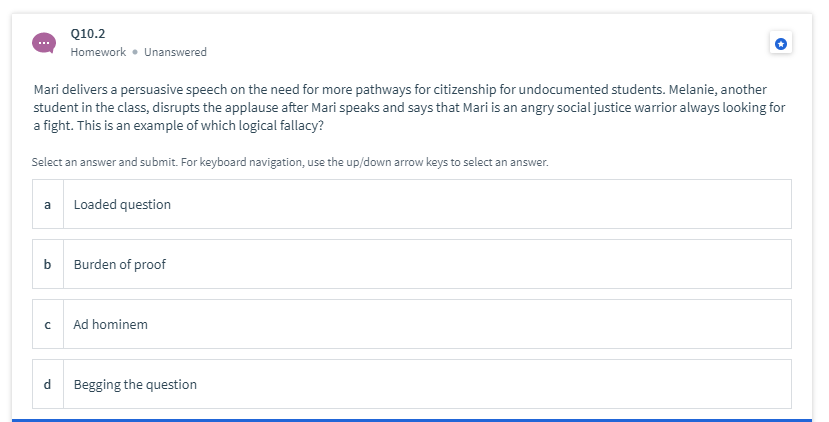The image size is (829, 422).
Task: Bookmark the question with the blue star icon
Action: coord(780,43)
